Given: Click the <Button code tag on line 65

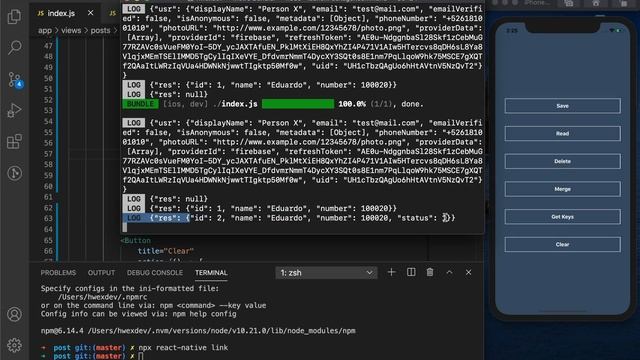Looking at the screenshot, I should (136, 240).
